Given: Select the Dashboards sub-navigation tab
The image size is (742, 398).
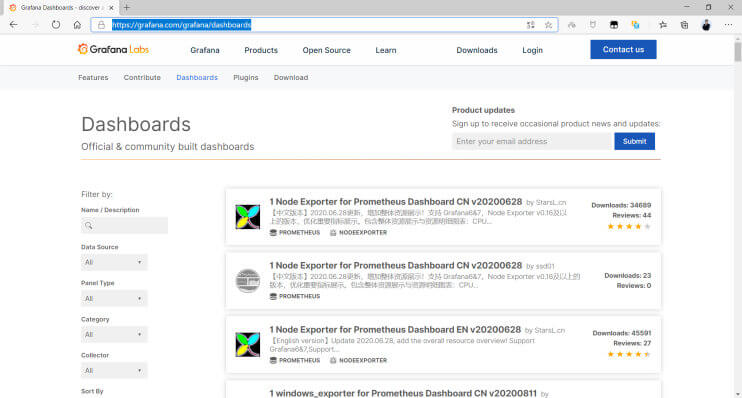Looking at the screenshot, I should 197,78.
